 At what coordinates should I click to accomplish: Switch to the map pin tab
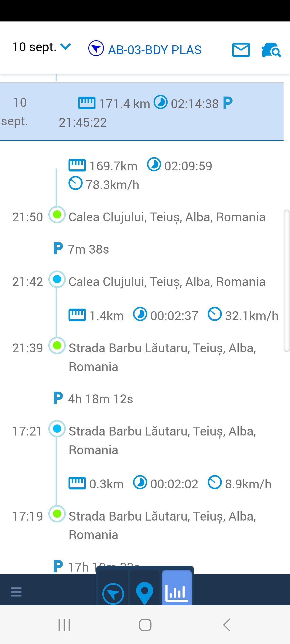tap(144, 593)
